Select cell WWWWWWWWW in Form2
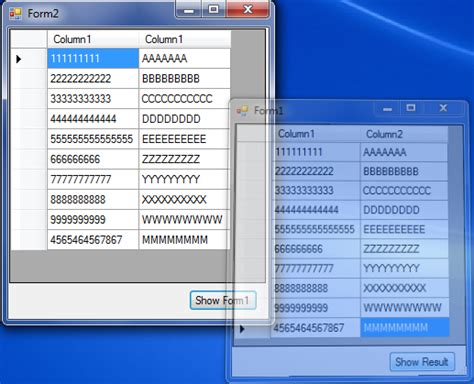 [x=184, y=220]
